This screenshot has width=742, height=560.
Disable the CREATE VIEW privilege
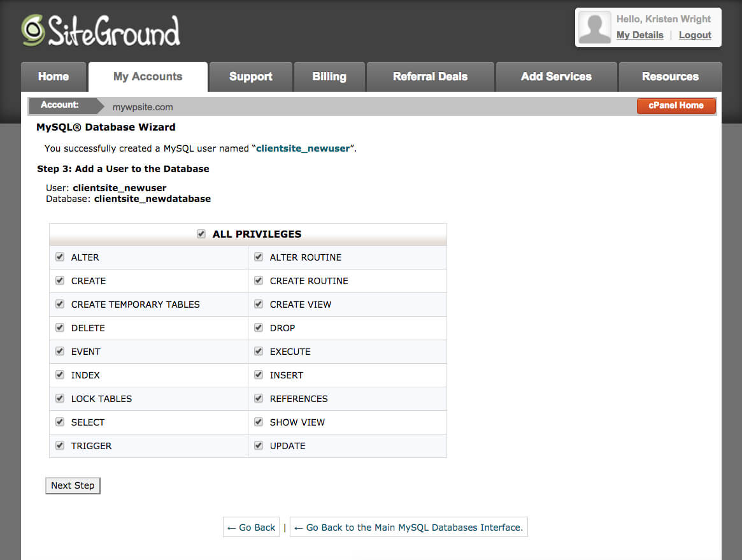click(259, 304)
